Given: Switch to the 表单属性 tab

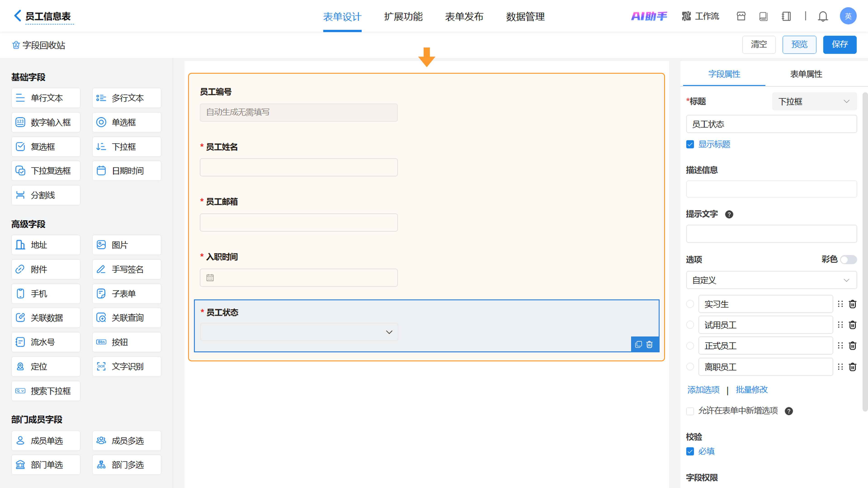Looking at the screenshot, I should pos(806,74).
